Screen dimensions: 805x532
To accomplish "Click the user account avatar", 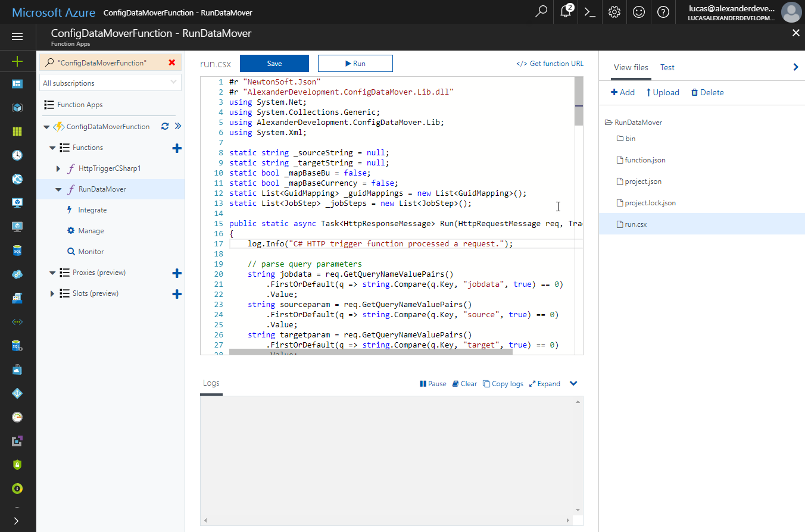I will (x=791, y=12).
